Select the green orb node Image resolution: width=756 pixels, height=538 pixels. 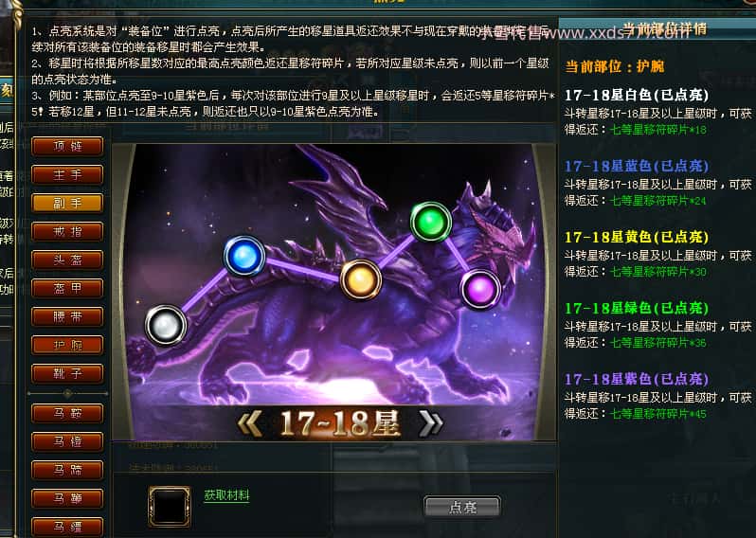(x=430, y=223)
